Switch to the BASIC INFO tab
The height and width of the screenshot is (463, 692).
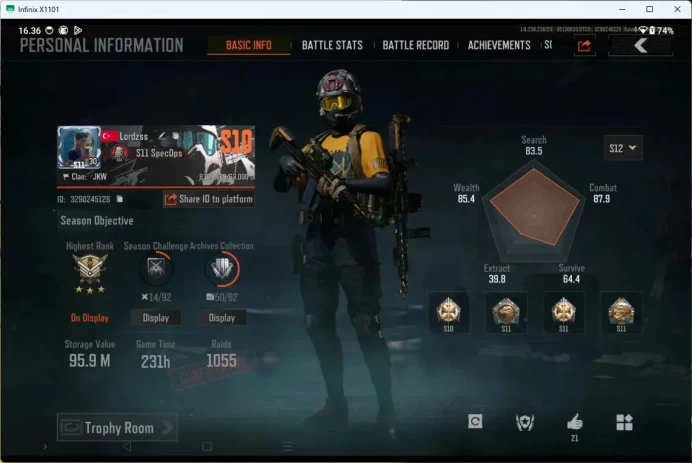coord(249,45)
